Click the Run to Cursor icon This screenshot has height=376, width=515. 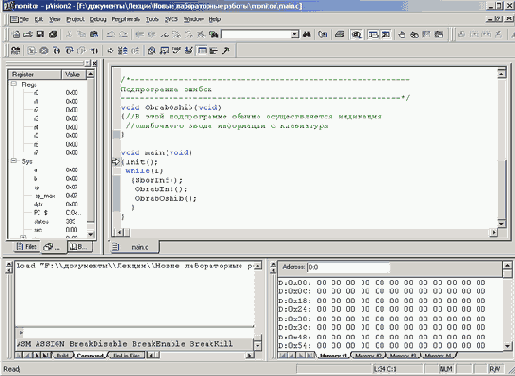click(x=94, y=50)
